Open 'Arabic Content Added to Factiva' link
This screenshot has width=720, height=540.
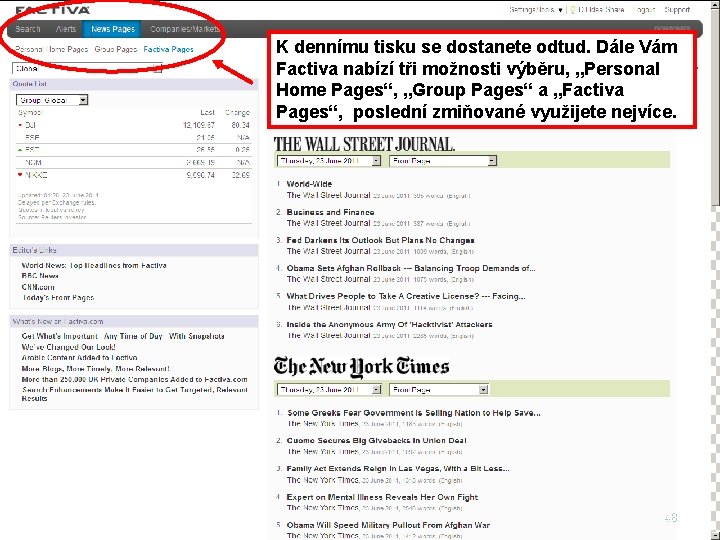pyautogui.click(x=79, y=358)
